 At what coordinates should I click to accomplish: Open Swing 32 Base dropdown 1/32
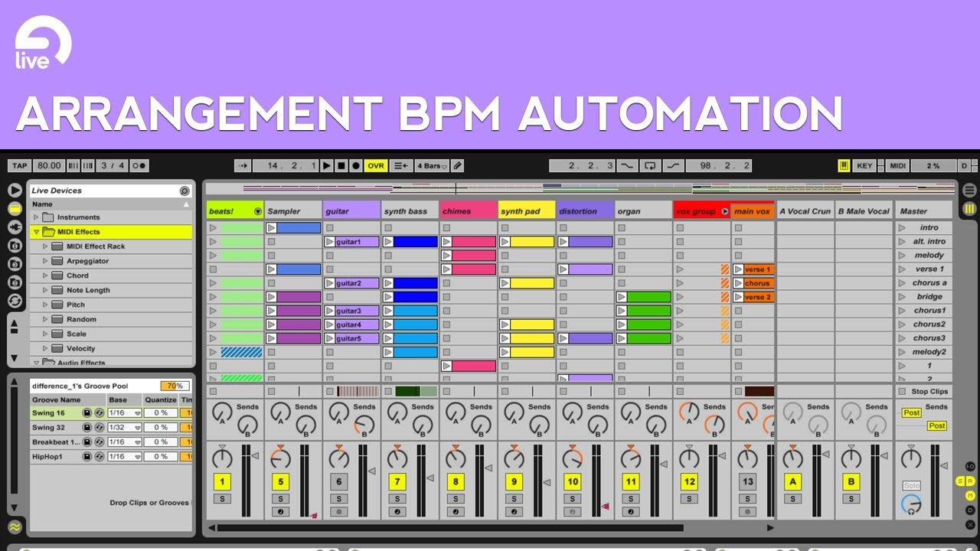[x=125, y=427]
